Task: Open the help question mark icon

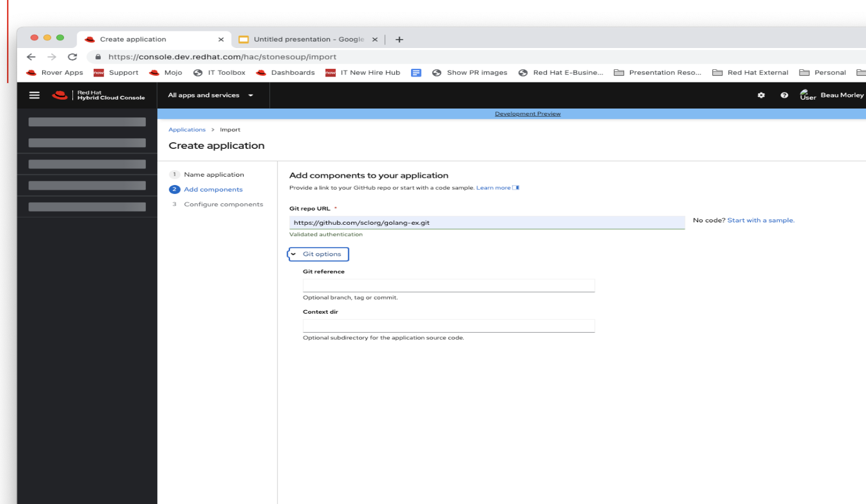Action: tap(784, 95)
